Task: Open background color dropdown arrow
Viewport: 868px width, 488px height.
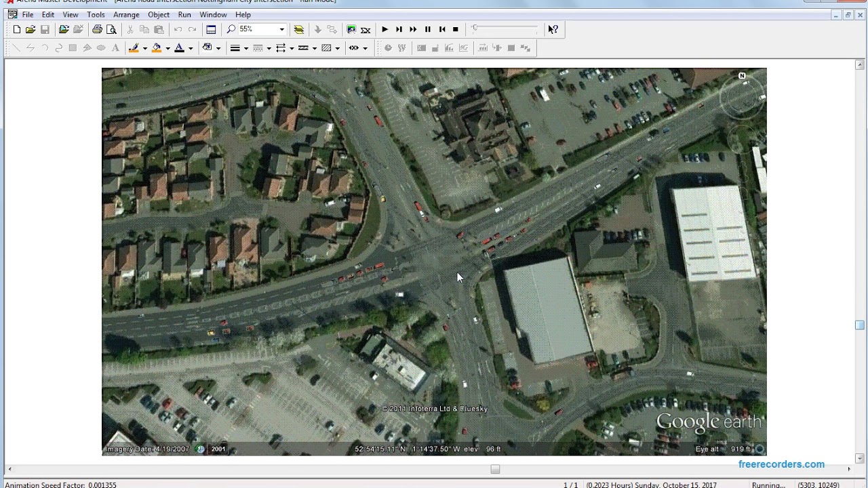Action: click(x=218, y=48)
